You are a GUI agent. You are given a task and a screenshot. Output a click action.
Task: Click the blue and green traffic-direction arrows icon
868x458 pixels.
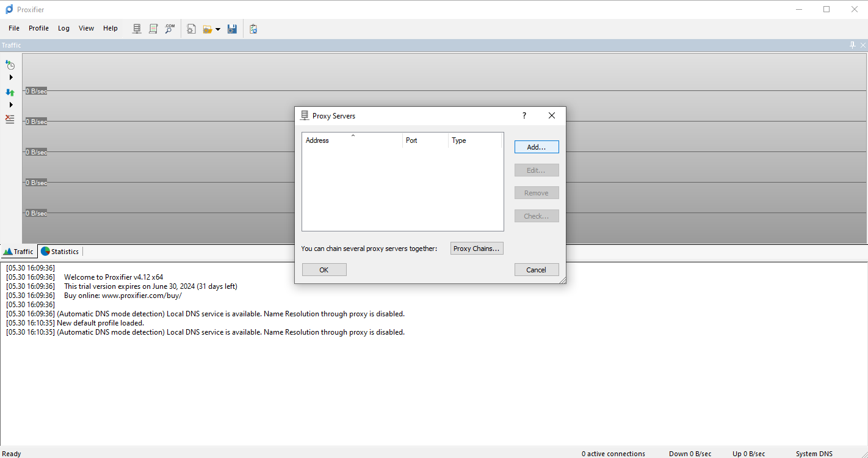pos(10,92)
